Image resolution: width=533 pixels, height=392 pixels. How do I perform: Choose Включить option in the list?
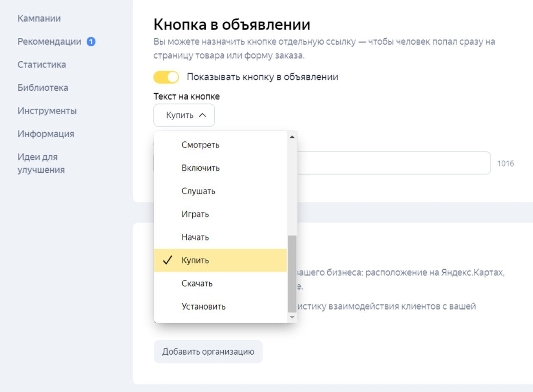(x=200, y=168)
